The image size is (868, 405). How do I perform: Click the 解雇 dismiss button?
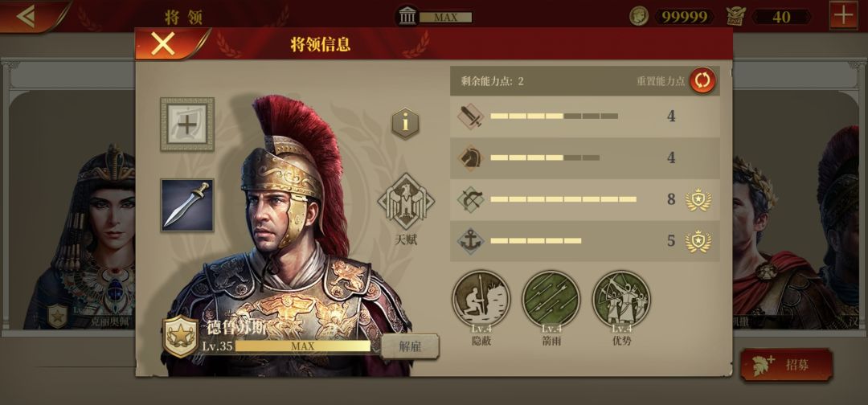point(410,346)
